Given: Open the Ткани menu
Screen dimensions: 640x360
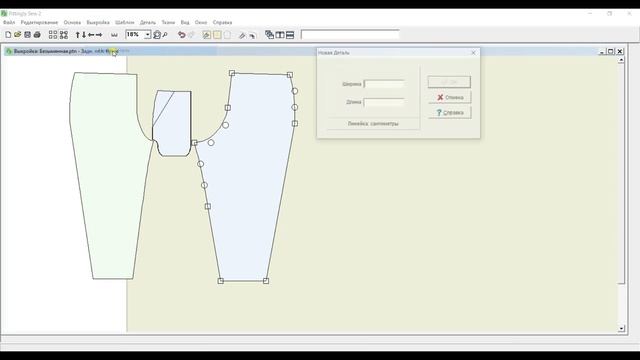Looking at the screenshot, I should pos(168,22).
